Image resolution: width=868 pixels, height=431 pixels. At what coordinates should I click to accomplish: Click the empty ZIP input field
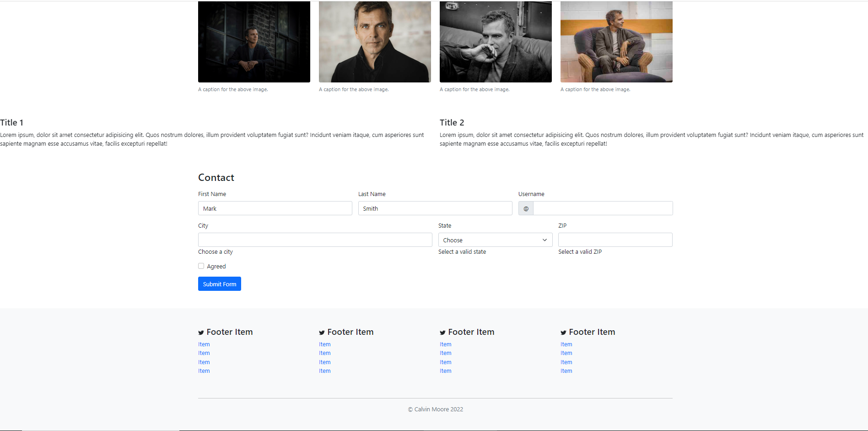pyautogui.click(x=615, y=240)
